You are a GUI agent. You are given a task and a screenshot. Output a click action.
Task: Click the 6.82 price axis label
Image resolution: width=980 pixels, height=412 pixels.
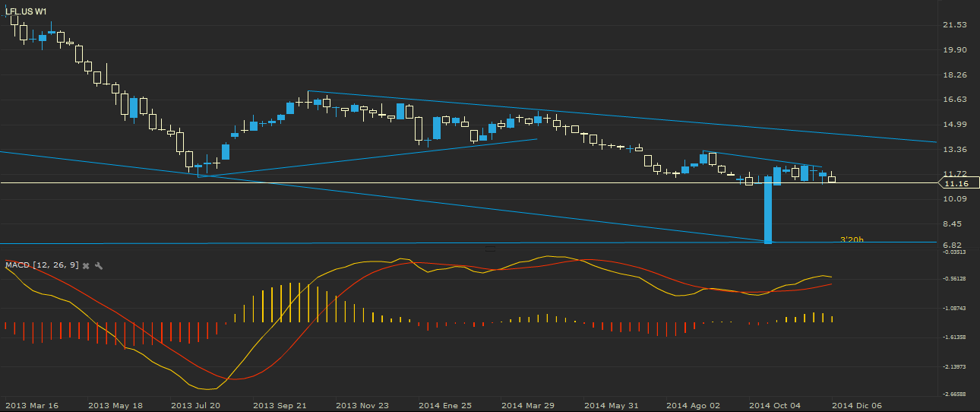click(954, 246)
